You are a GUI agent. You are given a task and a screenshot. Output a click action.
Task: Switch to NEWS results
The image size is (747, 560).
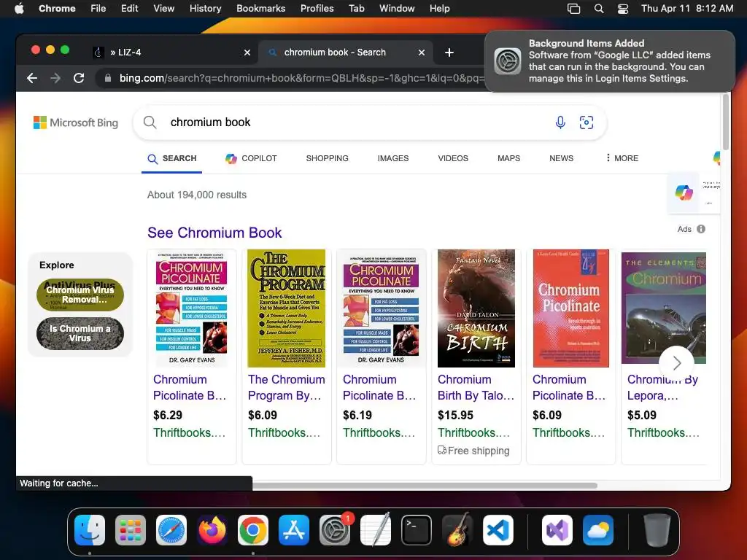pos(561,158)
